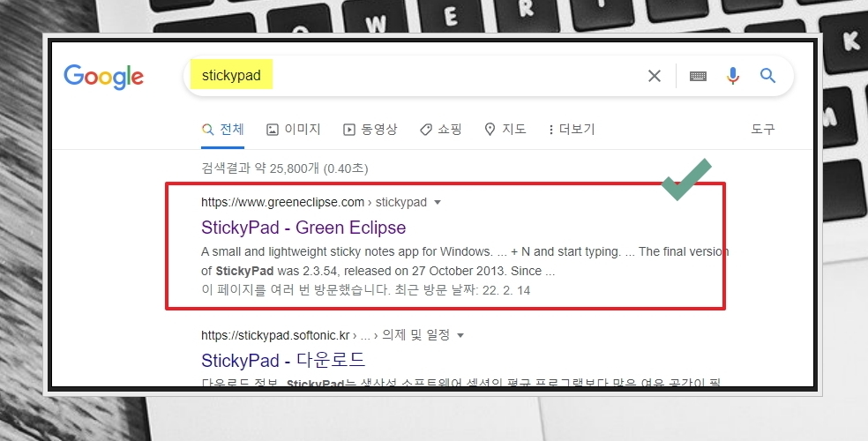The width and height of the screenshot is (868, 441).
Task: Click the visit note ending '최근 방문 날짜: 22. 2. 14'
Action: 365,290
